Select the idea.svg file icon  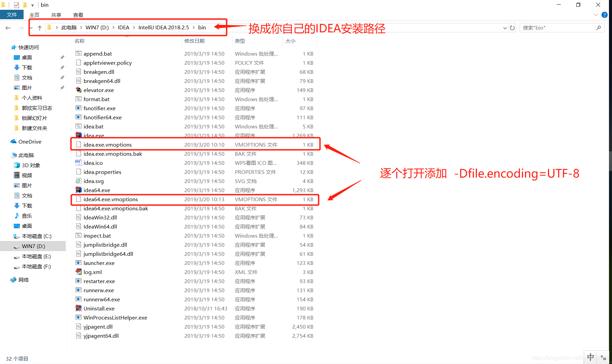click(x=79, y=181)
